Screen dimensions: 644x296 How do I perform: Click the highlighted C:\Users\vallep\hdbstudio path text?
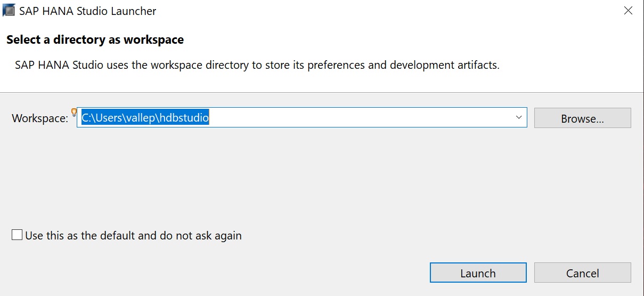pyautogui.click(x=145, y=118)
